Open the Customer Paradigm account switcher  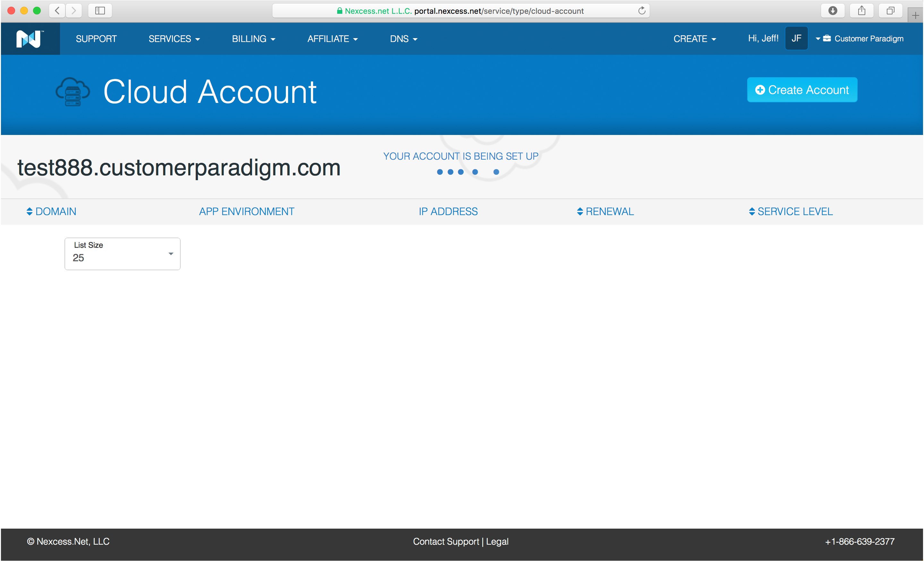pyautogui.click(x=860, y=38)
